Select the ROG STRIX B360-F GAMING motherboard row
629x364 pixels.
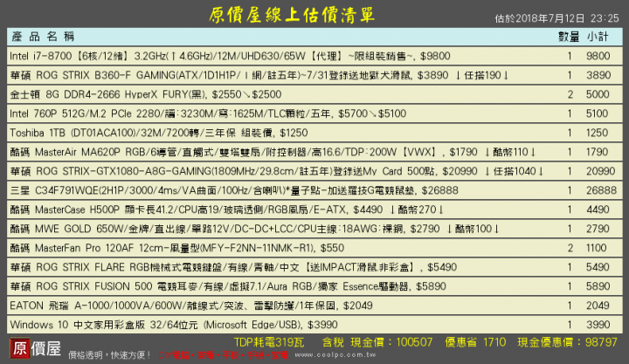pos(314,75)
